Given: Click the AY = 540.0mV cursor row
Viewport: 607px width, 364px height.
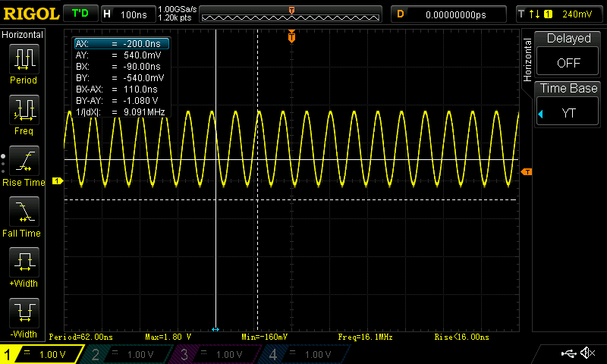Looking at the screenshot, I should [x=121, y=55].
